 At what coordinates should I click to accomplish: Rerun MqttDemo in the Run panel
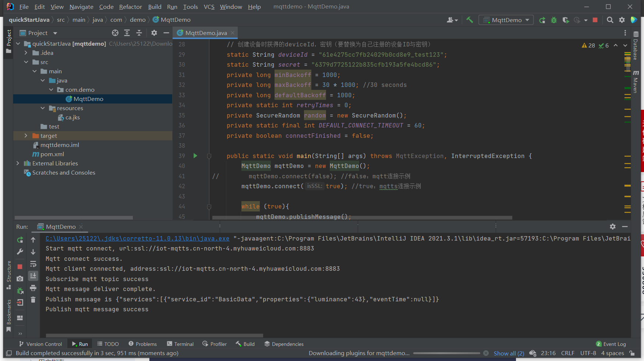[x=20, y=240]
